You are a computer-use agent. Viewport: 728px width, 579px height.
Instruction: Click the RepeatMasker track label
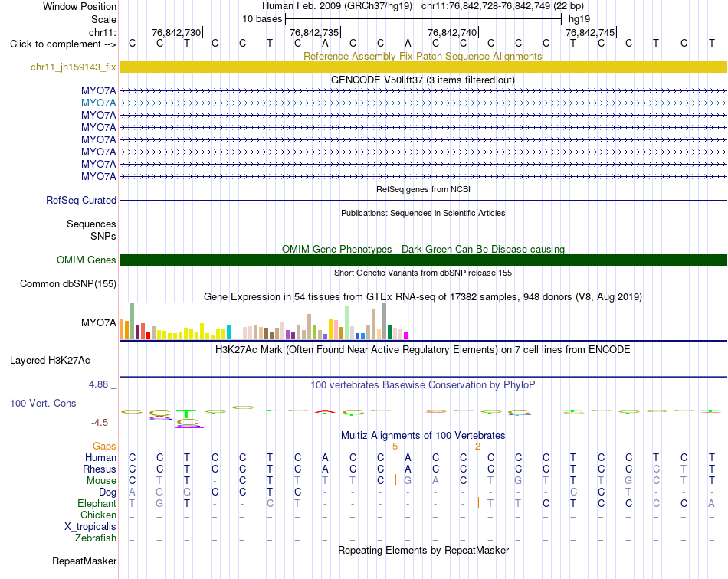pos(84,561)
